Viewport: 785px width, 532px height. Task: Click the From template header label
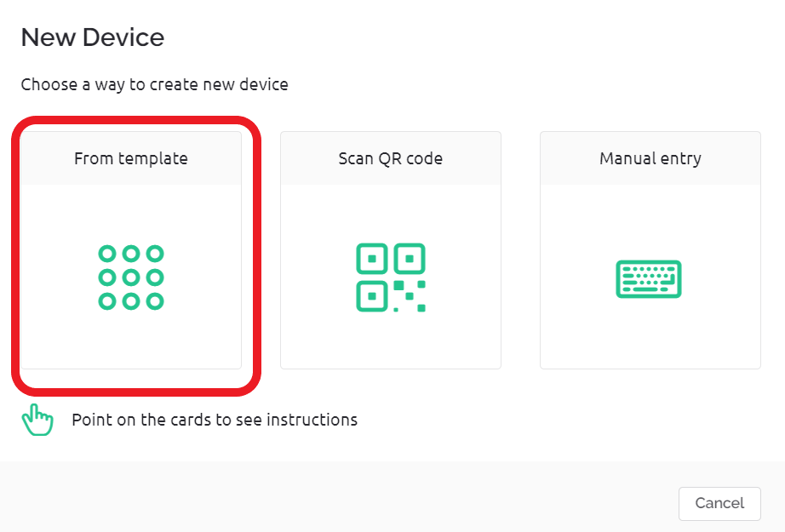click(131, 158)
